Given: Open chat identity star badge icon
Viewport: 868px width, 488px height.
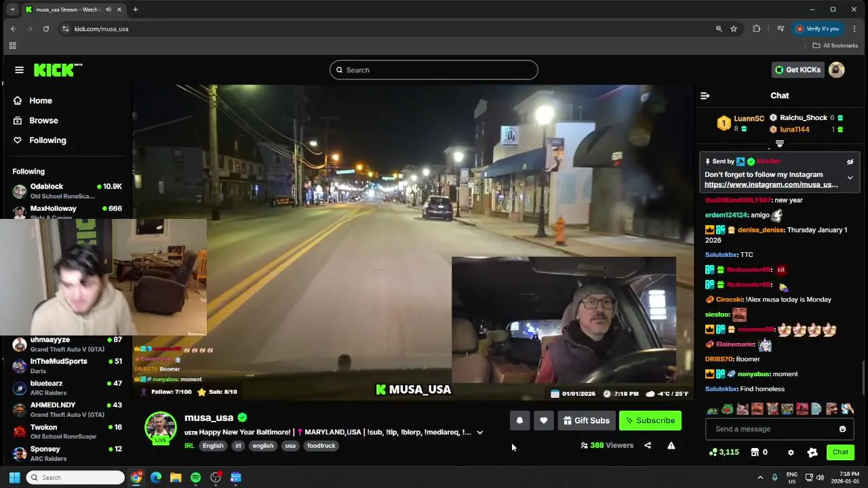Looking at the screenshot, I should 812,452.
